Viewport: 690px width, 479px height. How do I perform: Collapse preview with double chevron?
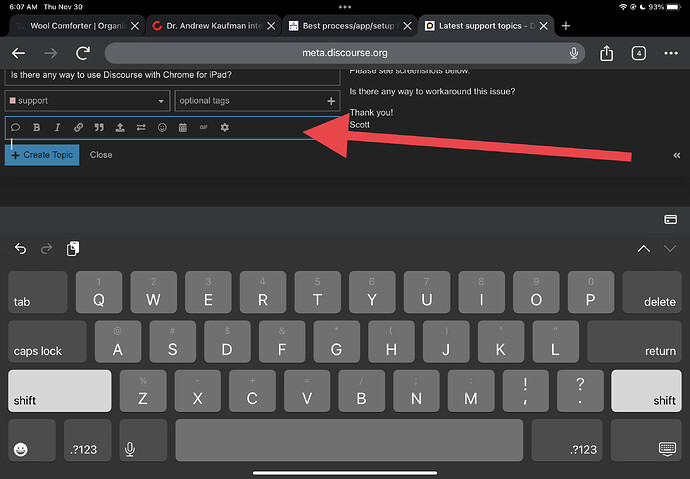[676, 155]
